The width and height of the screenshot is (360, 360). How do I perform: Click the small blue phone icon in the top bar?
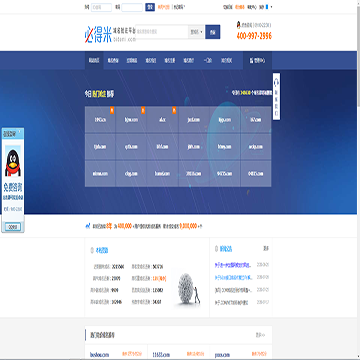(x=267, y=7)
